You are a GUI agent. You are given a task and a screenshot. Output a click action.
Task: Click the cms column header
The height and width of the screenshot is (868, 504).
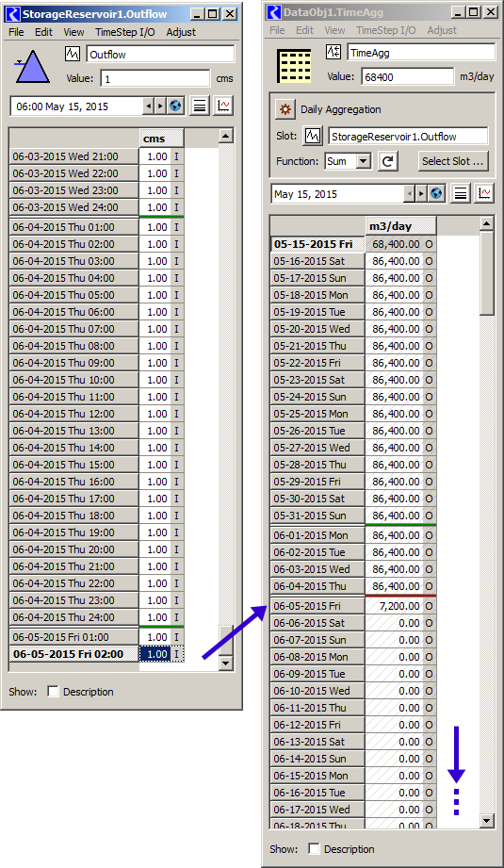click(x=154, y=139)
